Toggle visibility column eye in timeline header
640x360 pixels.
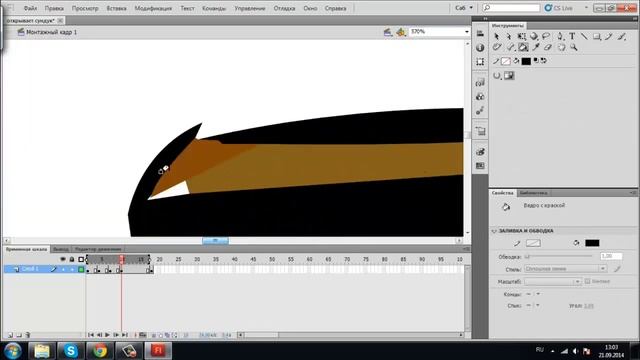(63, 259)
